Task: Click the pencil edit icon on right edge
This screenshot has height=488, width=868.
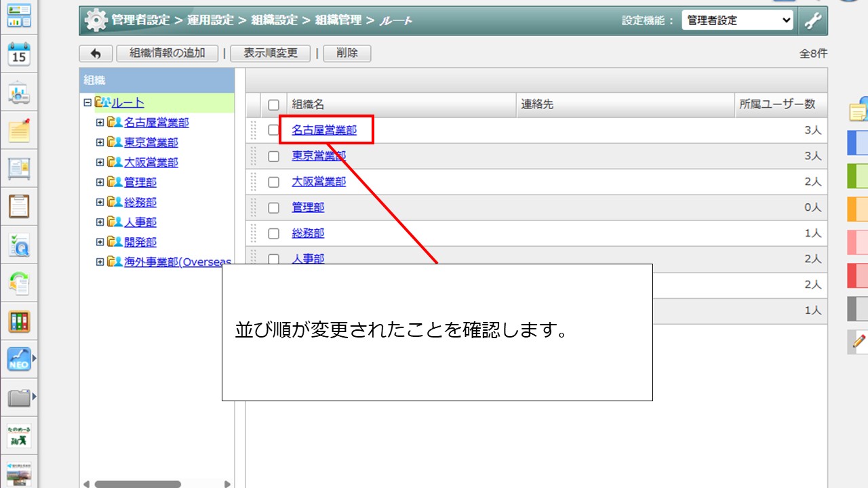Action: [x=859, y=341]
